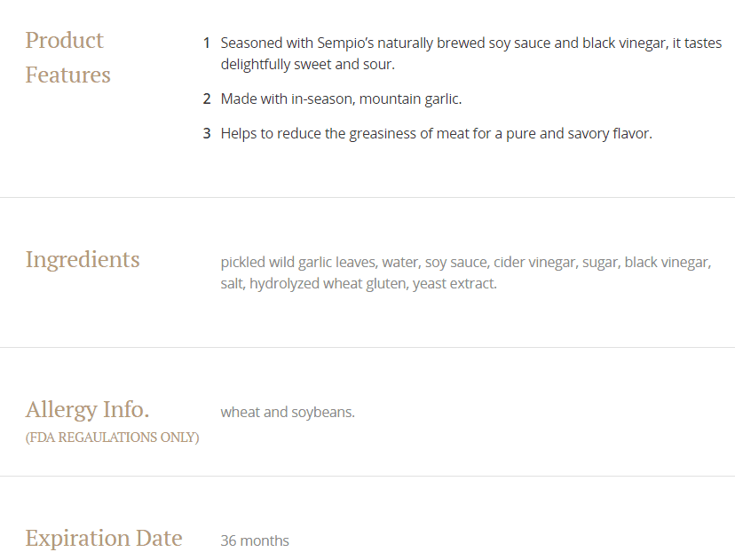Click the "delightfully sweet and sour" line

(x=307, y=65)
